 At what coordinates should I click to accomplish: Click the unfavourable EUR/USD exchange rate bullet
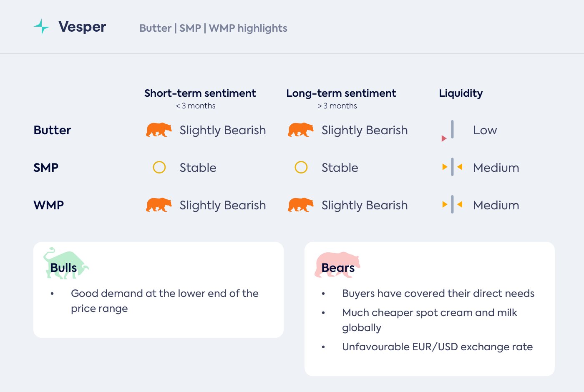(437, 347)
